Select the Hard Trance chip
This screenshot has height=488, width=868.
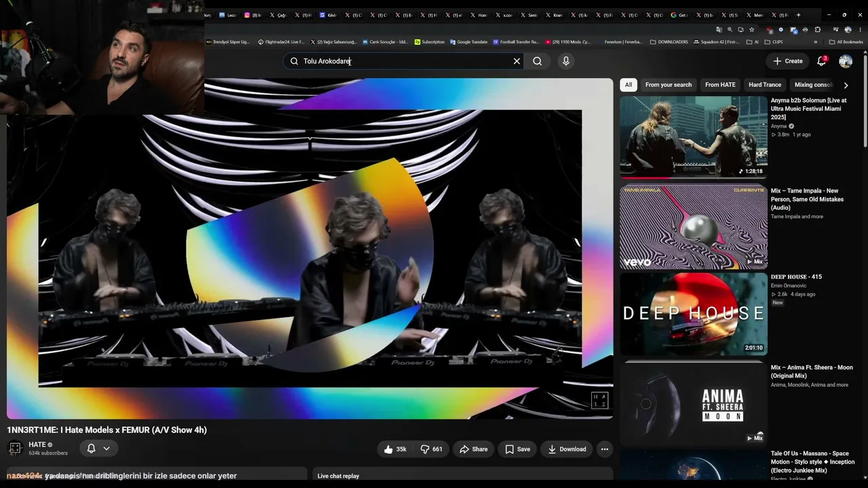point(765,85)
